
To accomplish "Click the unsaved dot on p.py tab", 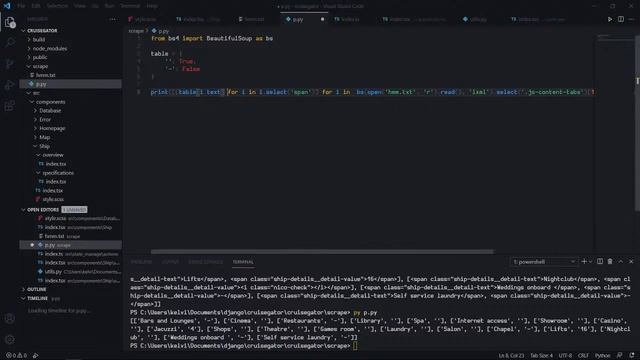I will tap(322, 19).
